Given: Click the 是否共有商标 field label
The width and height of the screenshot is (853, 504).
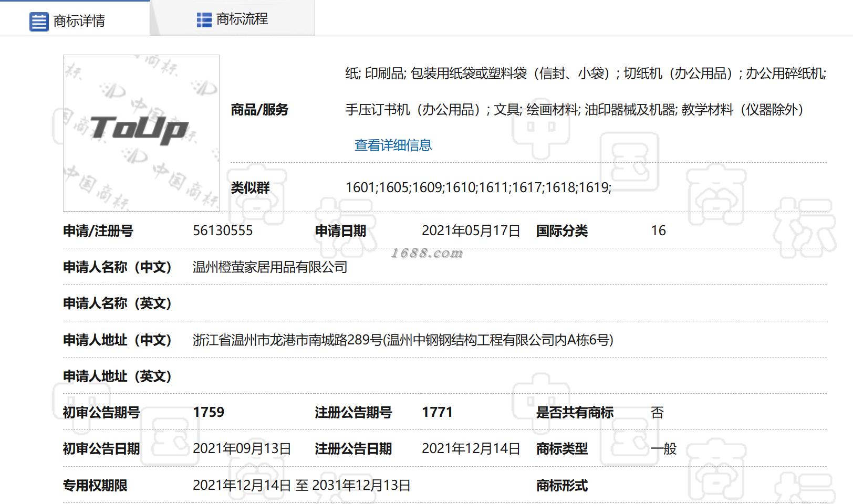Looking at the screenshot, I should pos(575,413).
